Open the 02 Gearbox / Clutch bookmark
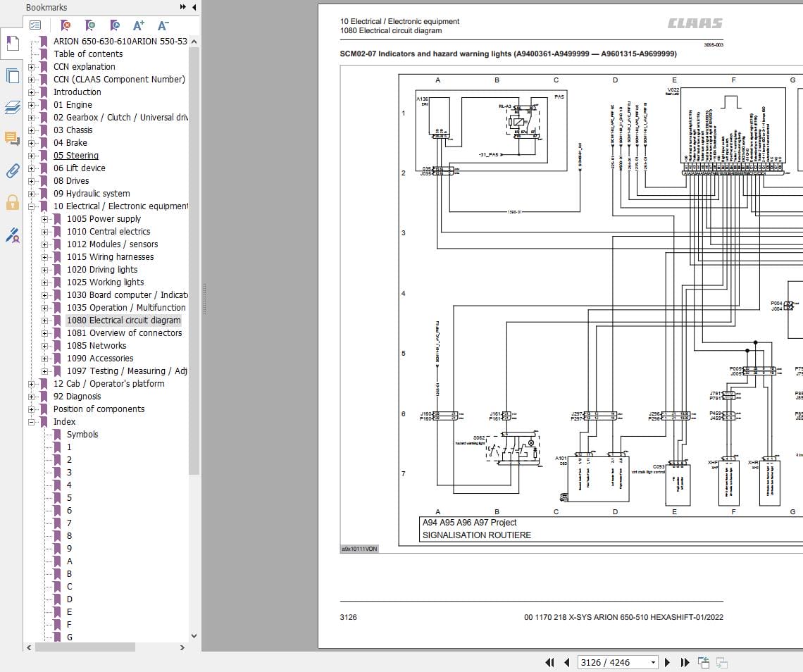 (x=121, y=118)
